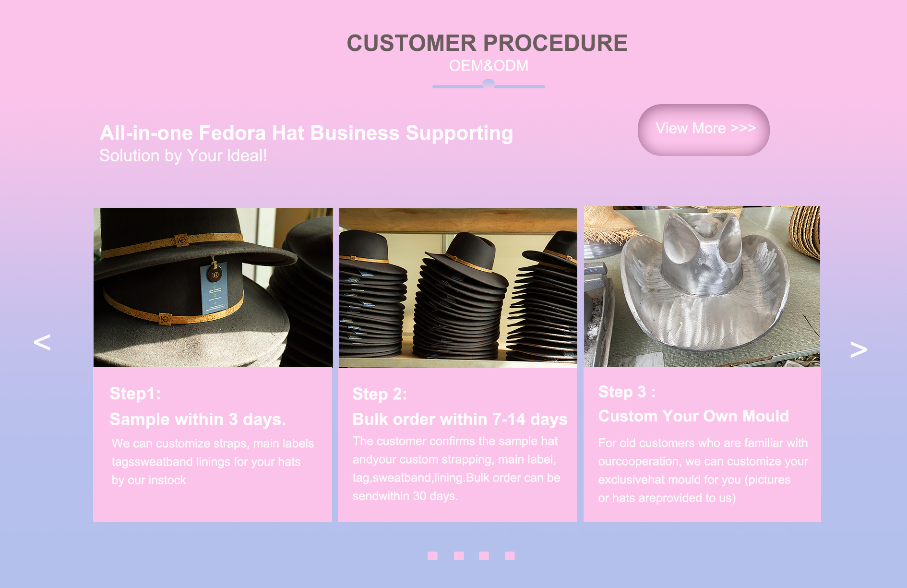Click the Step 3 : heading

[x=627, y=392]
